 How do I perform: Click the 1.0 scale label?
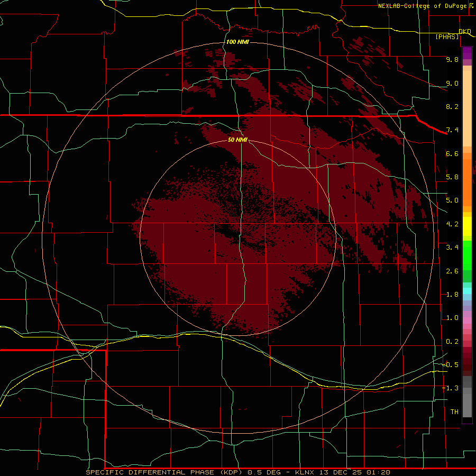point(452,318)
